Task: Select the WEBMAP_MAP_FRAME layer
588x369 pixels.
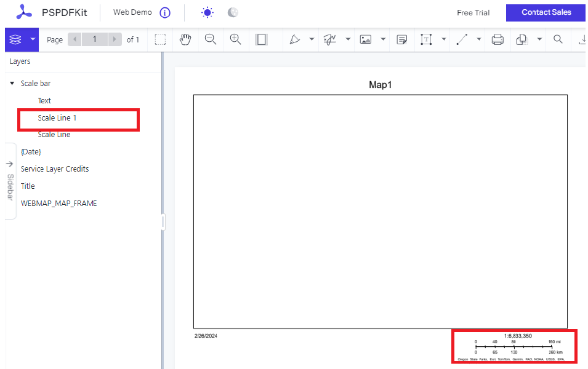Action: point(59,204)
